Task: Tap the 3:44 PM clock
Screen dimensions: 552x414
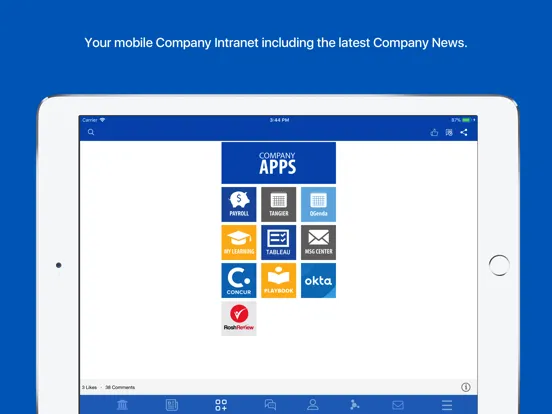Action: click(280, 120)
